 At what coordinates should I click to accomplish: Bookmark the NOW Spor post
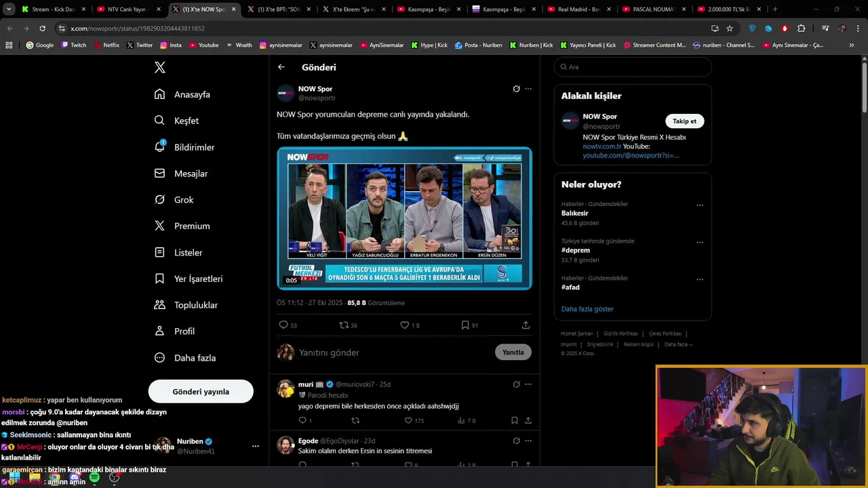[465, 325]
